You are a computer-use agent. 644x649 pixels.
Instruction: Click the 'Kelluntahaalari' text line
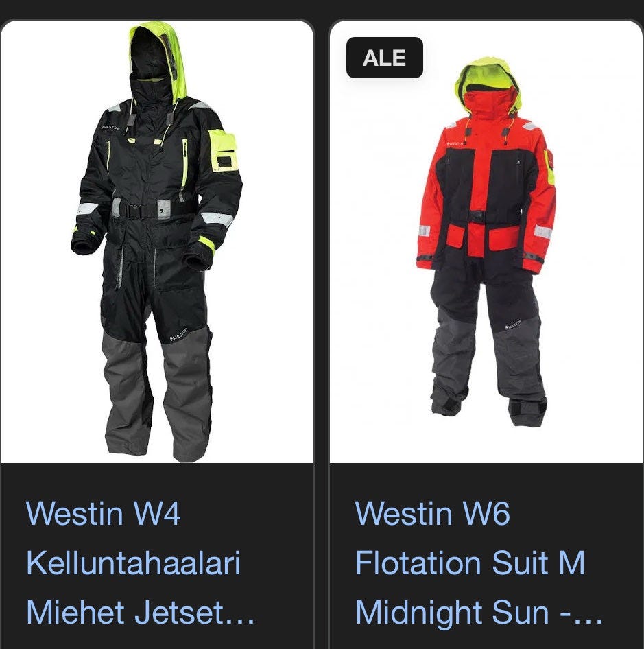[x=133, y=563]
